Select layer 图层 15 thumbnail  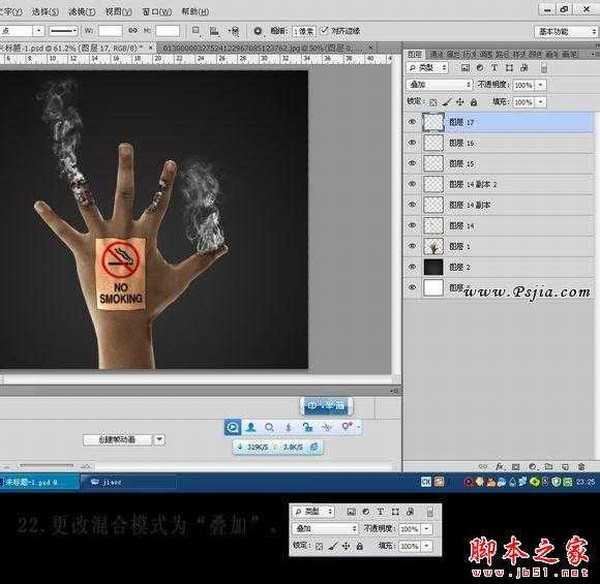[x=433, y=164]
